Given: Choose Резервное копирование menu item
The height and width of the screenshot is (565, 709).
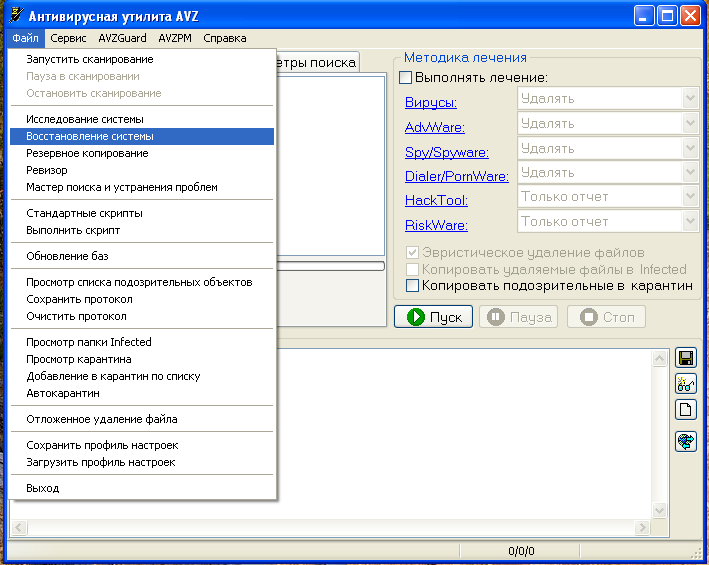Looking at the screenshot, I should [x=142, y=153].
